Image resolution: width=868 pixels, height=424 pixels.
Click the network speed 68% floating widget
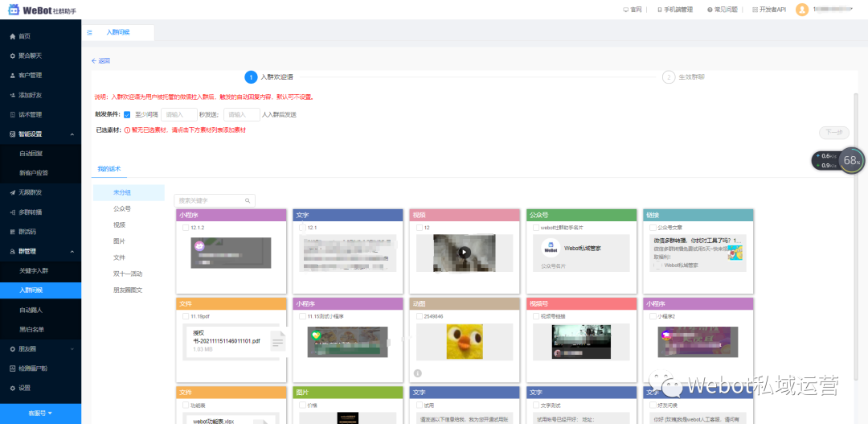coord(837,161)
